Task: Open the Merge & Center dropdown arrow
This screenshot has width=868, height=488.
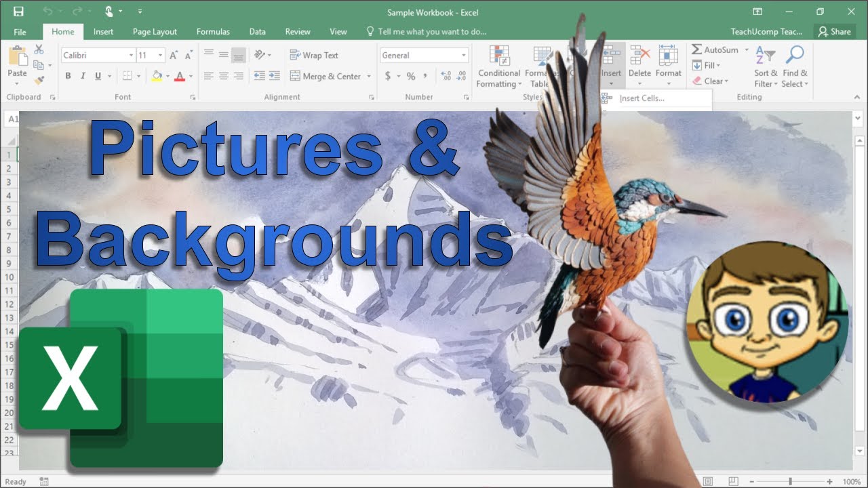Action: [x=369, y=76]
